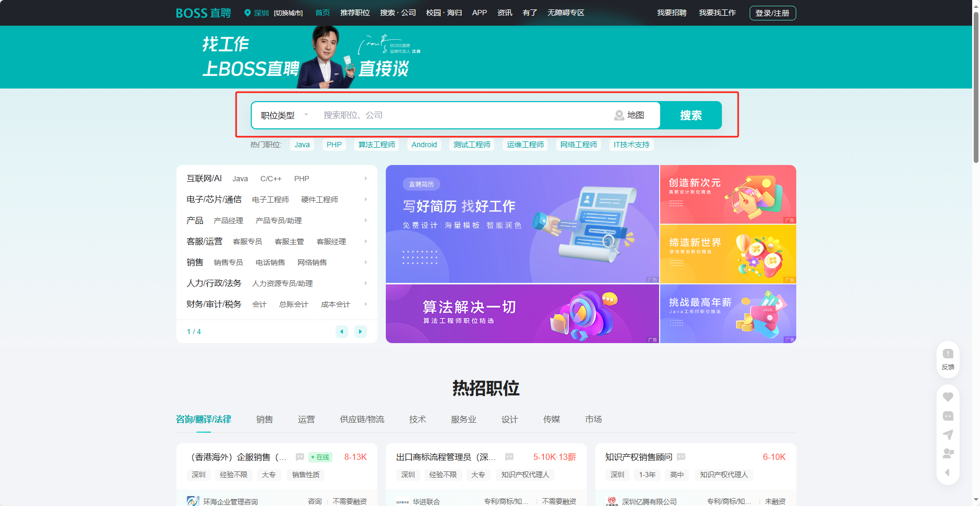Click the IT技术支持 hot position tag
Screen dimensions: 980x506
point(631,145)
